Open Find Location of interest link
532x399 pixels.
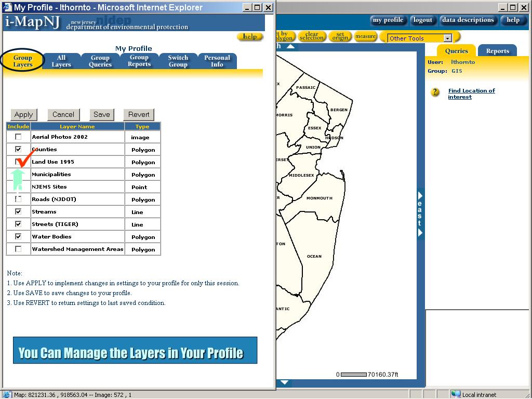coord(471,94)
